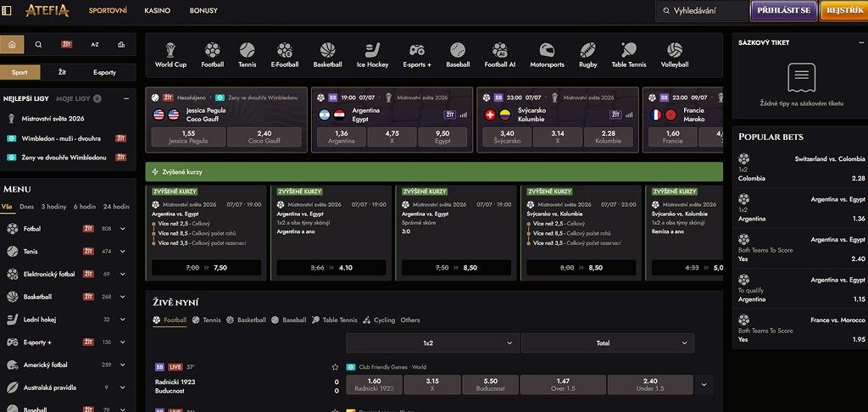
Task: Toggle the sidebar panel icon beside logo
Action: click(7, 10)
